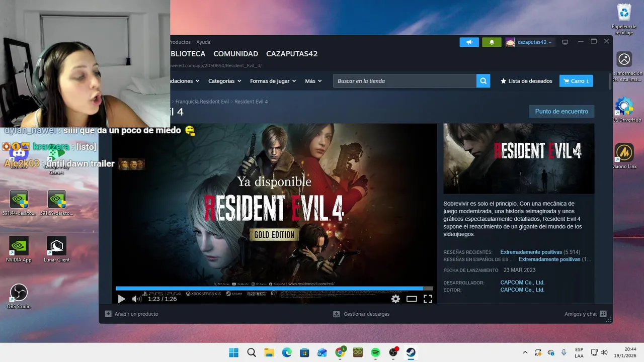Viewport: 644px width, 362px height.
Task: Click the release date 23 MAR 2023
Action: (x=519, y=270)
